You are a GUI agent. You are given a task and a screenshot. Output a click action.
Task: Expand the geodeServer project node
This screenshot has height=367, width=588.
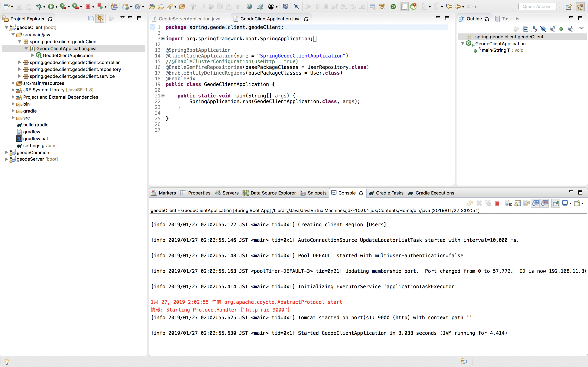[7, 159]
